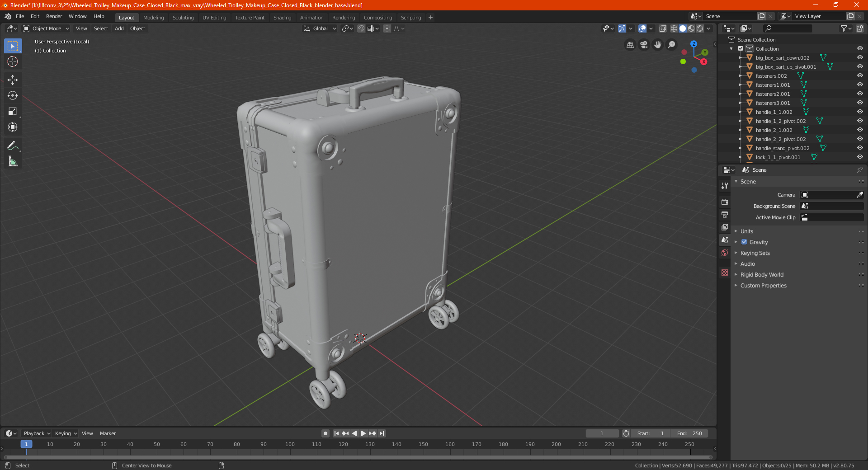Pin the Scene properties panel

pyautogui.click(x=859, y=170)
